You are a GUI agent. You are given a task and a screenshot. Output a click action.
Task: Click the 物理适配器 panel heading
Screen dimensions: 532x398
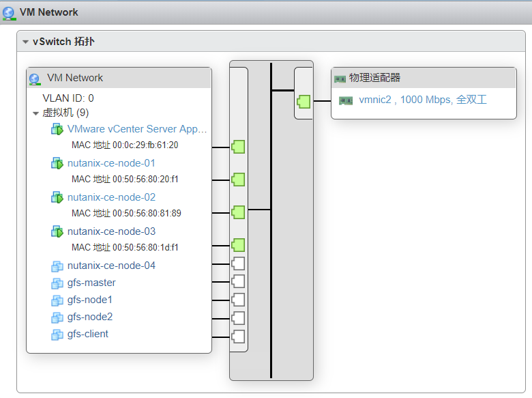tap(374, 78)
